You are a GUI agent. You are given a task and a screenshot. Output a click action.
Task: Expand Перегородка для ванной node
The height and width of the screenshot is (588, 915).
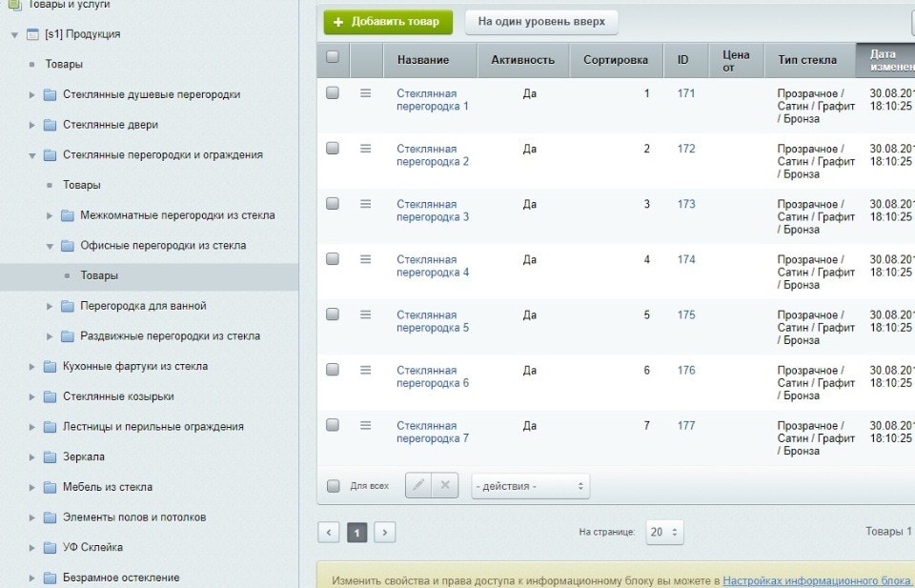[x=50, y=306]
